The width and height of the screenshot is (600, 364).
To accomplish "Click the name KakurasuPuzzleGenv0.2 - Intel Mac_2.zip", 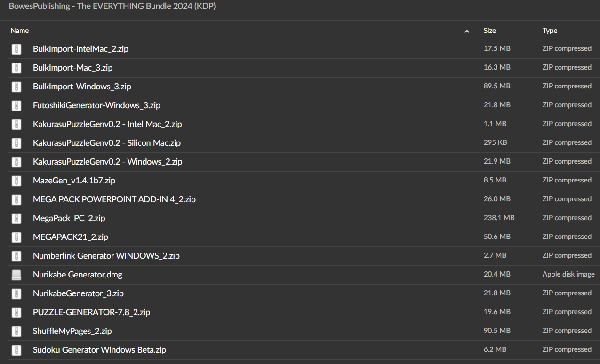I will pos(107,124).
